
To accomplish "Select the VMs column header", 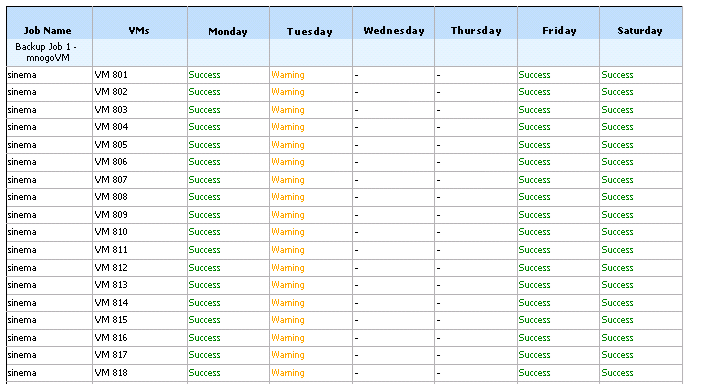I will point(139,30).
